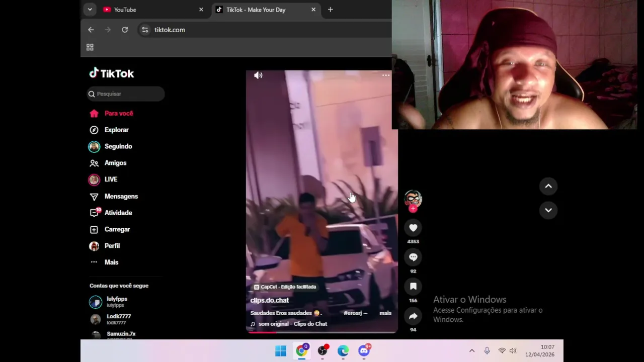Open Explorar in the sidebar
This screenshot has height=362, width=644.
pyautogui.click(x=109, y=130)
